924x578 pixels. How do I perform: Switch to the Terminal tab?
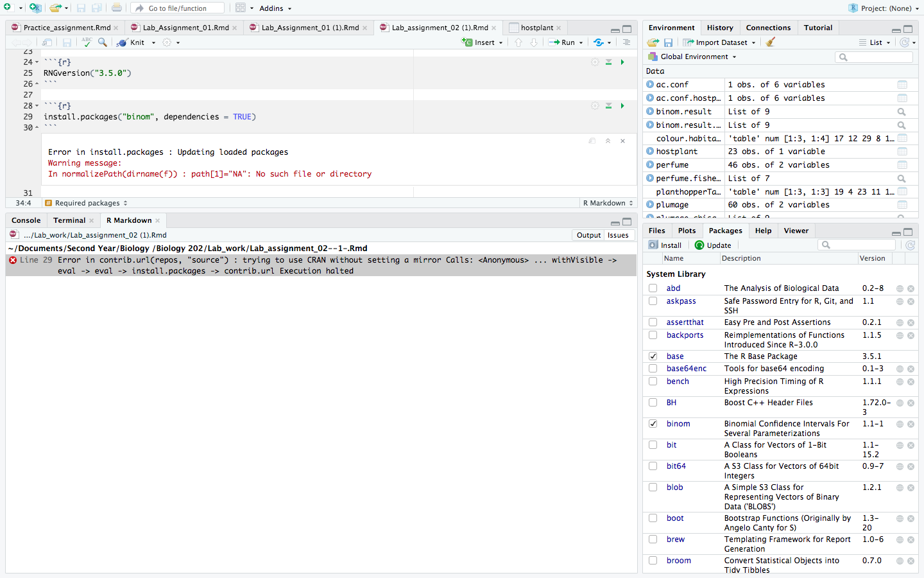tap(69, 220)
